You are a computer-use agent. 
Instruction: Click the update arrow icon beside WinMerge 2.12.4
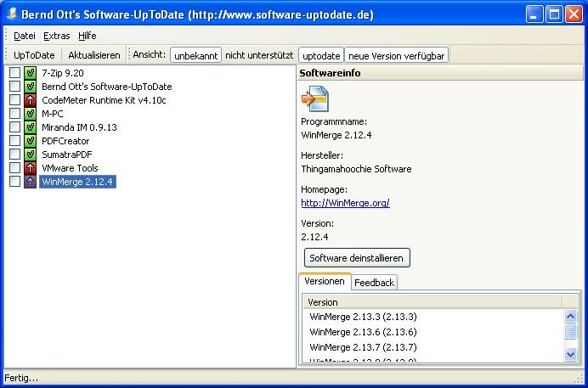click(30, 182)
